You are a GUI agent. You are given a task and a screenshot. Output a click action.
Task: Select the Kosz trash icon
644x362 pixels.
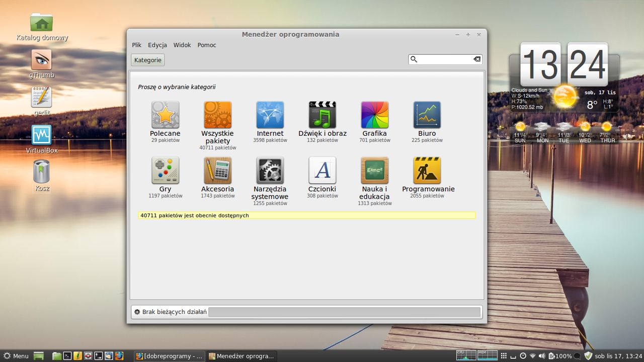pyautogui.click(x=42, y=175)
